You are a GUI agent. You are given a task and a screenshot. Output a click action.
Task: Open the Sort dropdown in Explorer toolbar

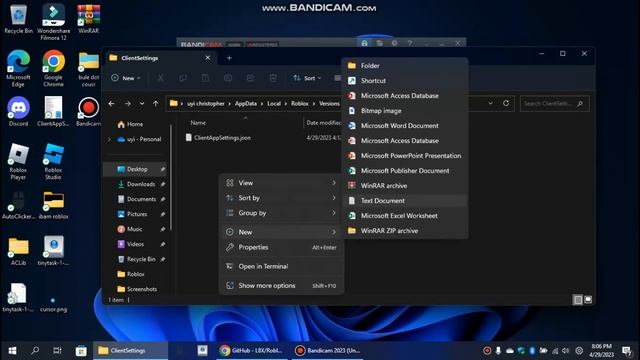pos(307,78)
